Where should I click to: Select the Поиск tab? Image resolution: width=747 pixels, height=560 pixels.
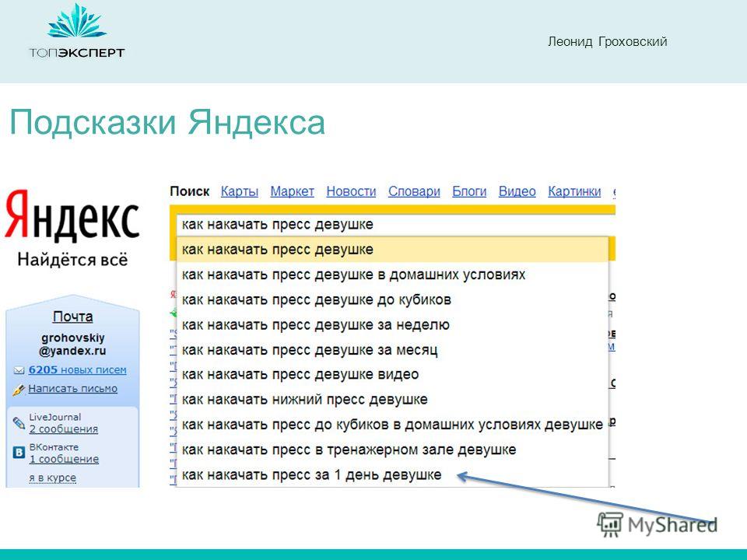coord(190,191)
